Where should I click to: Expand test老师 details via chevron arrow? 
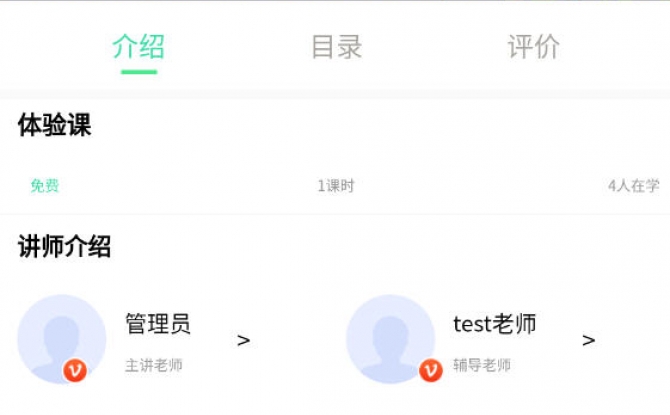pyautogui.click(x=588, y=340)
